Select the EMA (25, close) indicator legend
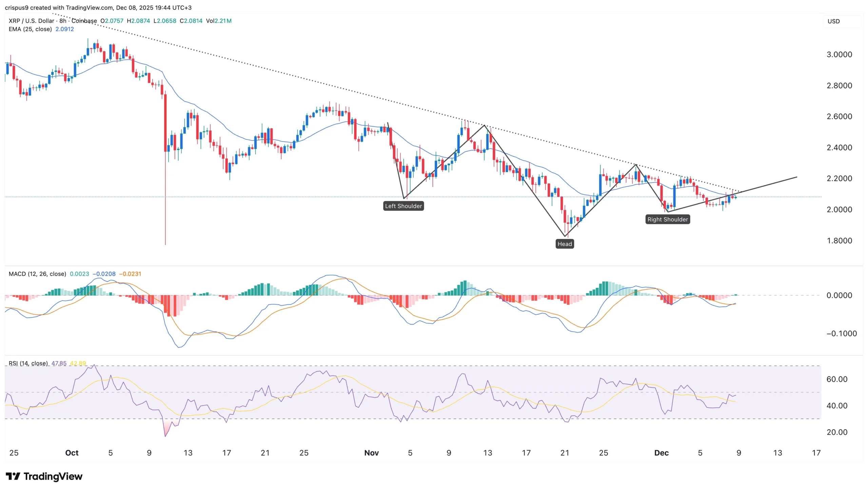Viewport: 868px width, 491px height. click(x=30, y=29)
